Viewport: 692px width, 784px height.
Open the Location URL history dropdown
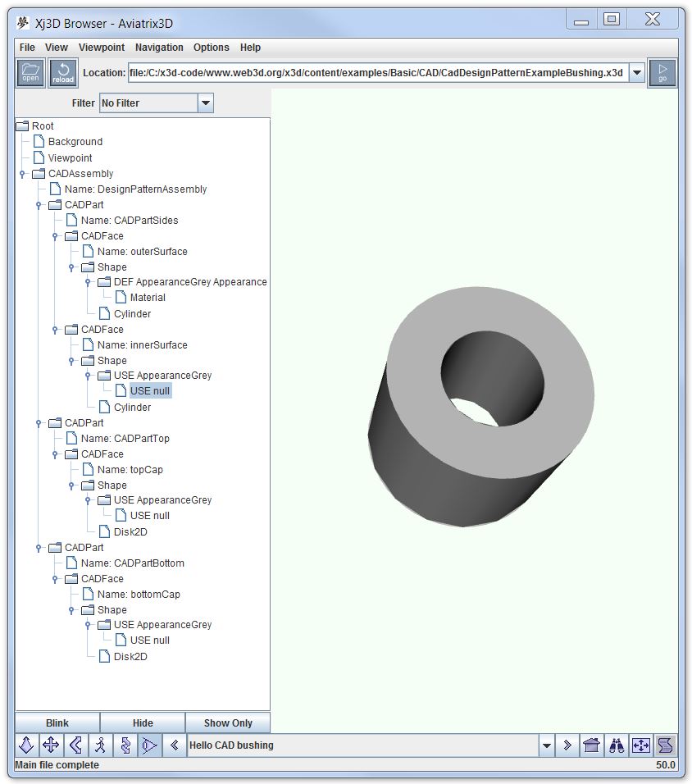[x=637, y=73]
